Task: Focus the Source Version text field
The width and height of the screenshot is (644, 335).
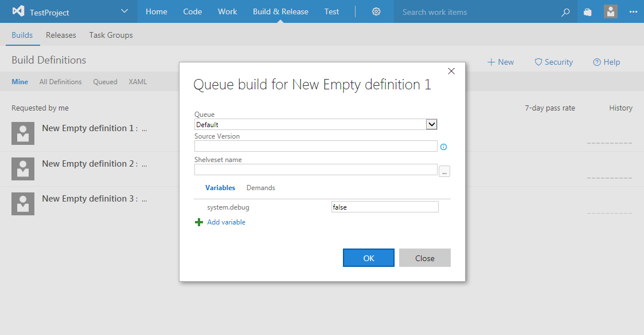Action: click(315, 147)
